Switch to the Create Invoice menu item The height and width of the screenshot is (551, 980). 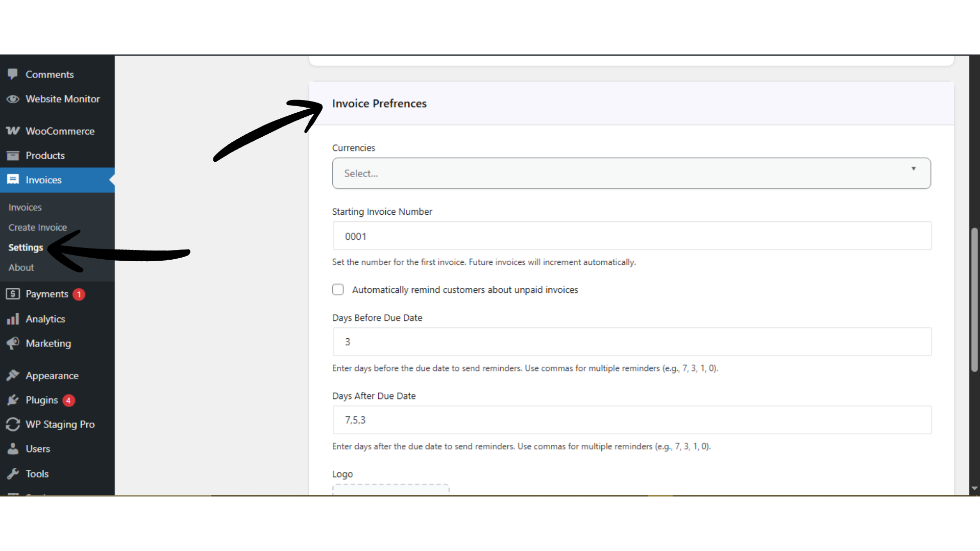(37, 227)
